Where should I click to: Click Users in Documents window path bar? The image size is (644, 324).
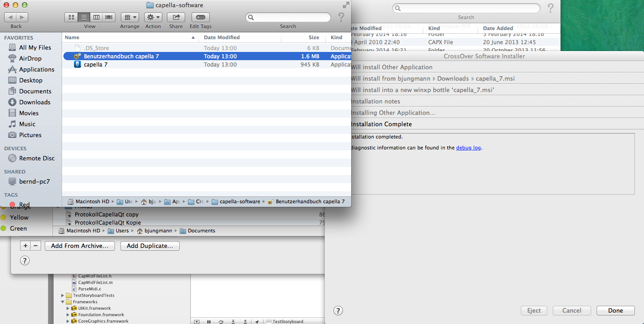(118, 231)
